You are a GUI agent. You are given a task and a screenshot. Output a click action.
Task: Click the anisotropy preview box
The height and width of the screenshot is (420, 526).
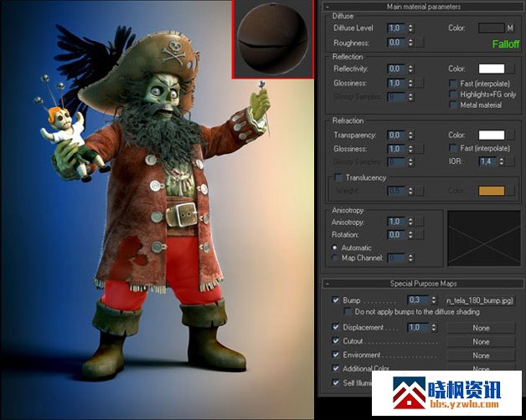[484, 238]
